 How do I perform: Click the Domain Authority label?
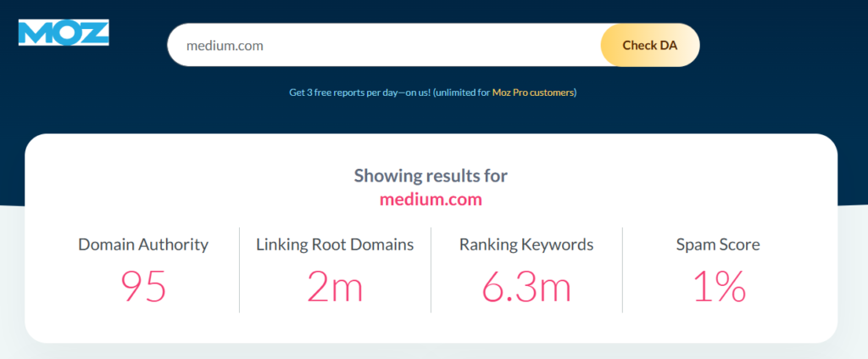[x=143, y=244]
